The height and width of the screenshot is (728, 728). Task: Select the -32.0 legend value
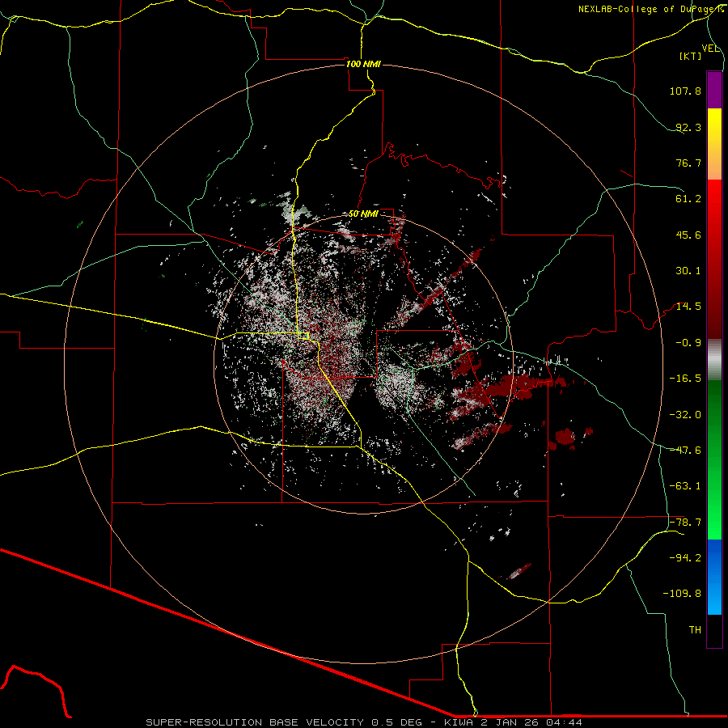point(685,415)
